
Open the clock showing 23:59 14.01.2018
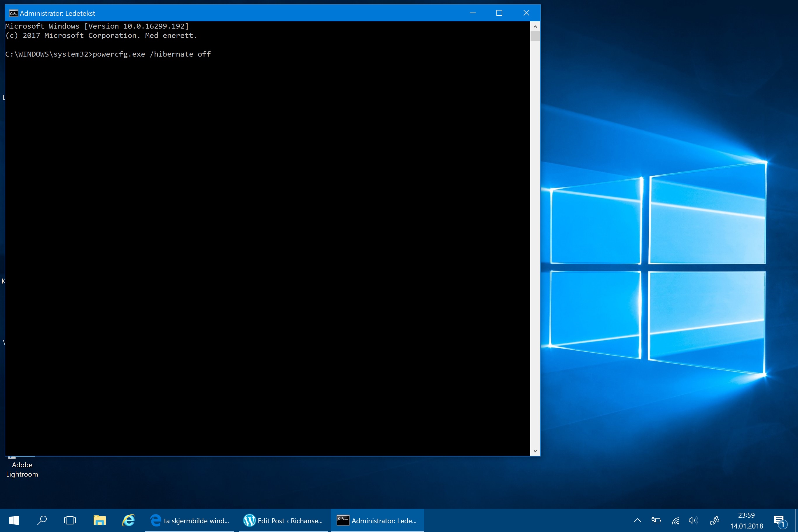(746, 520)
